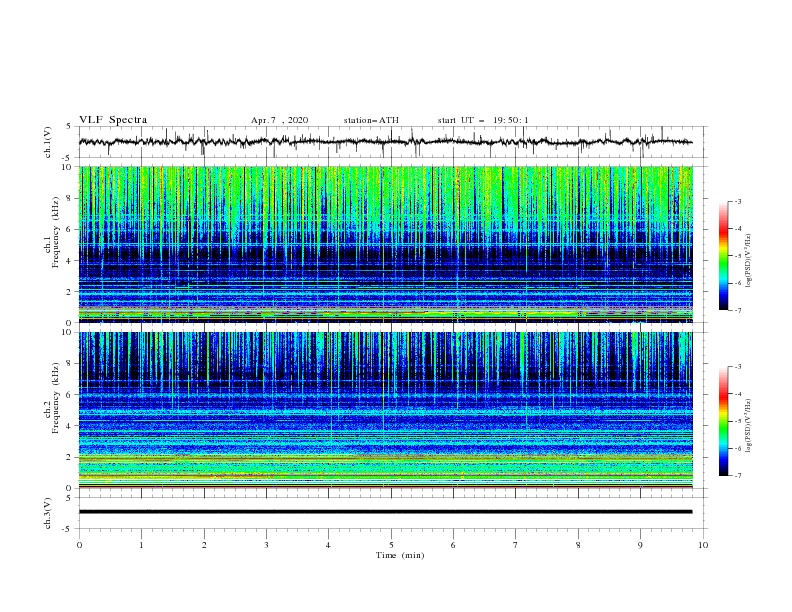Image resolution: width=792 pixels, height=612 pixels.
Task: Click the "Apr. 7 , 2020" date text
Action: [279, 120]
